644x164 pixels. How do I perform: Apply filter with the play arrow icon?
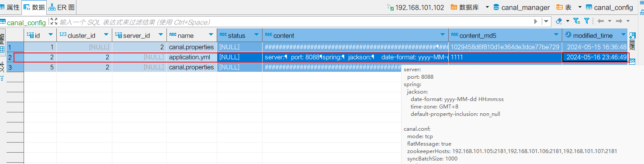pyautogui.click(x=536, y=21)
